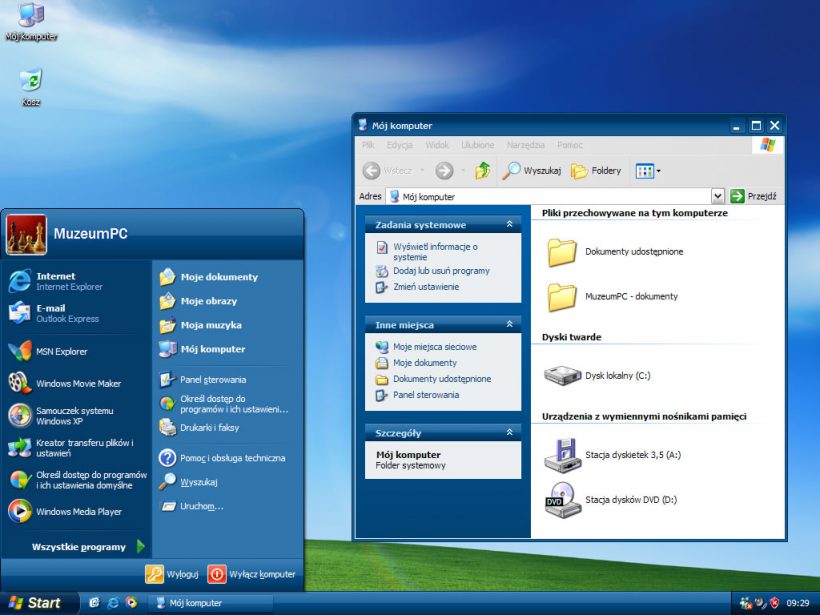Open the Narzędzia menu
This screenshot has width=820, height=615.
(525, 145)
